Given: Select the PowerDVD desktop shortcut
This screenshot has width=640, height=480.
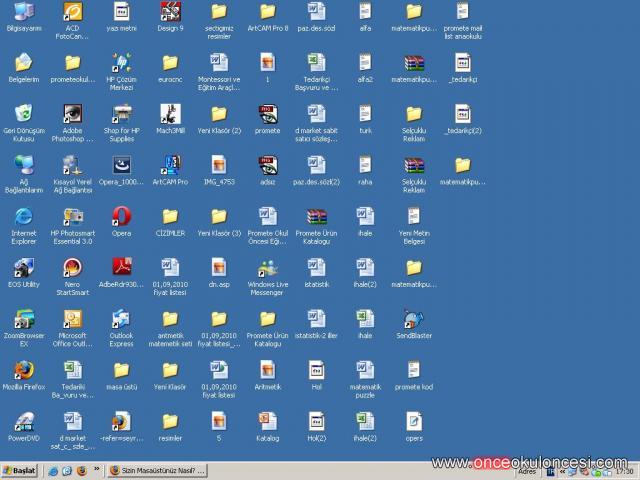Looking at the screenshot, I should pyautogui.click(x=24, y=421).
